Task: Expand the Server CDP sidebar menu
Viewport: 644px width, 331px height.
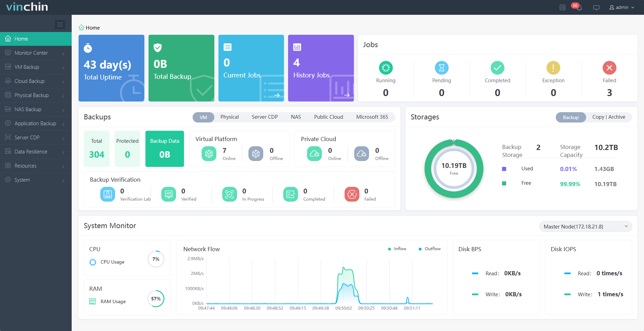Action: 36,138
